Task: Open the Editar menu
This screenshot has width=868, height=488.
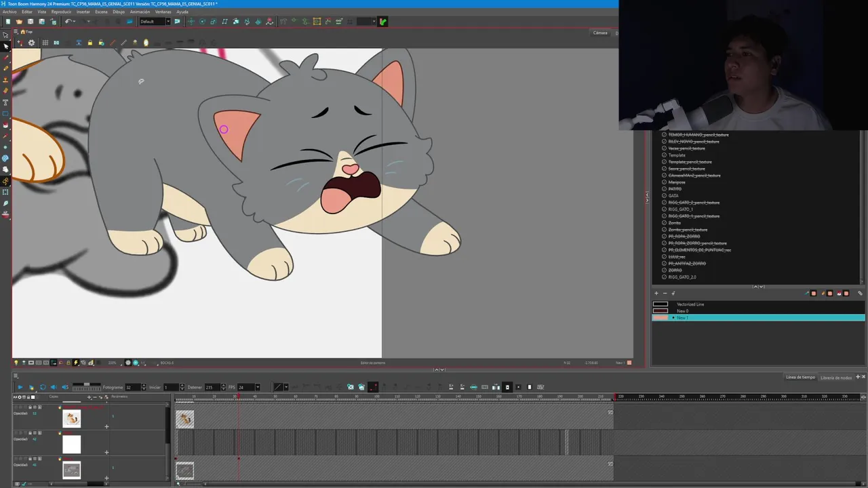Action: pyautogui.click(x=27, y=12)
